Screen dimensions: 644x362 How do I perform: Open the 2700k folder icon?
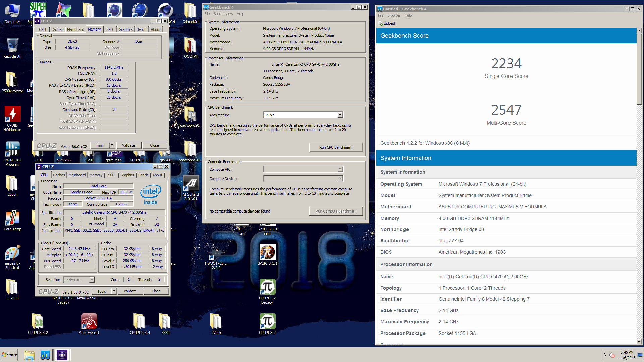click(x=216, y=324)
